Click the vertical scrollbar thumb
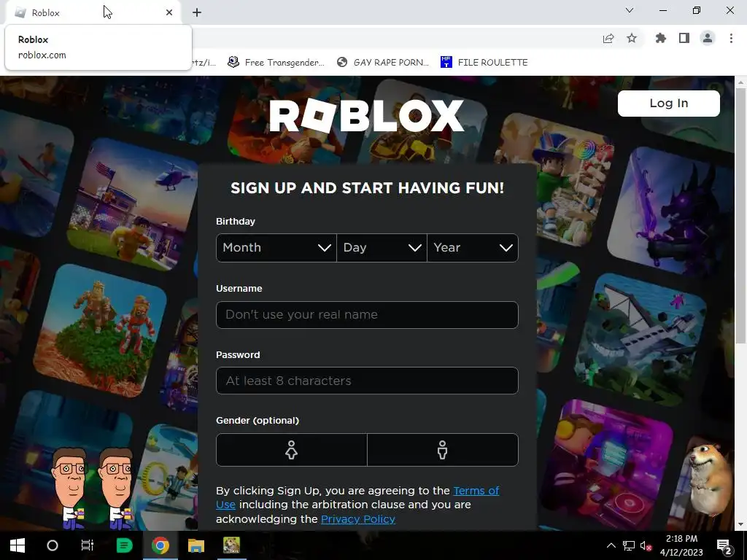The height and width of the screenshot is (560, 747). (740, 215)
